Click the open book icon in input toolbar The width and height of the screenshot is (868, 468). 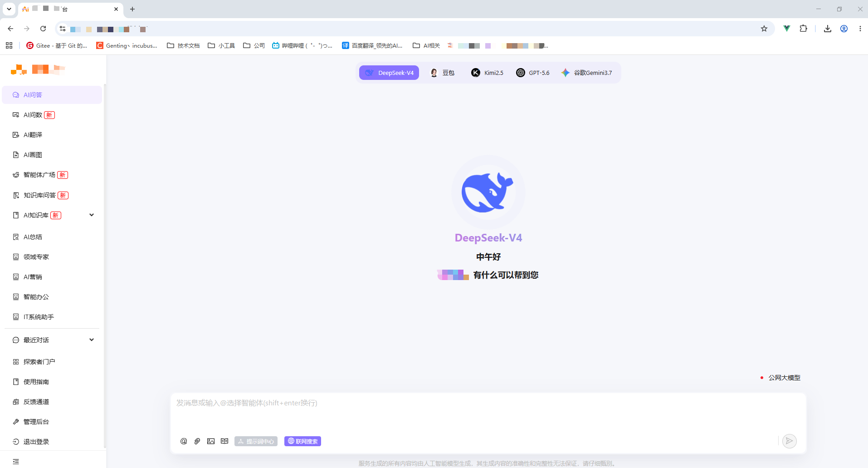pyautogui.click(x=224, y=441)
